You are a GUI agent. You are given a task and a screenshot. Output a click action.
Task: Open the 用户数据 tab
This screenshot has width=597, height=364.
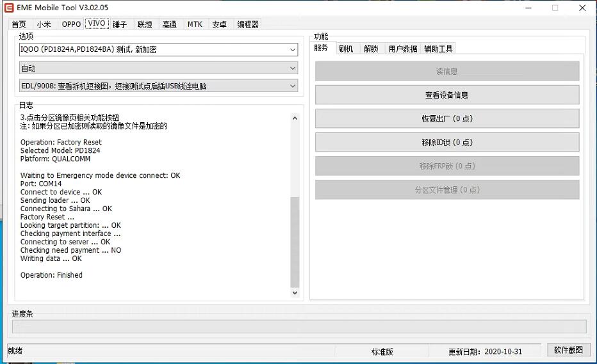coord(402,49)
